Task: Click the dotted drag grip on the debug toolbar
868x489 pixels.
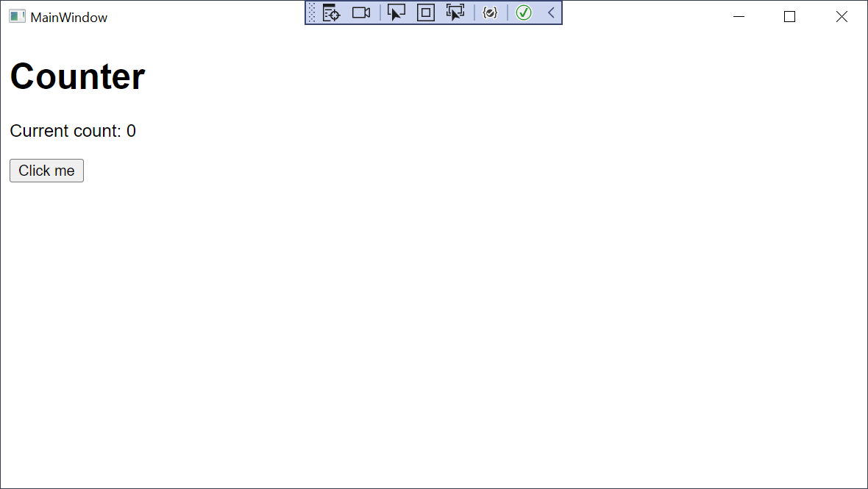Action: 313,12
